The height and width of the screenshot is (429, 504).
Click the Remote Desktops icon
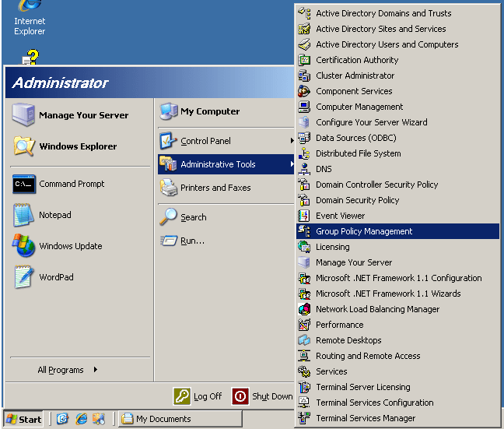[x=304, y=340]
